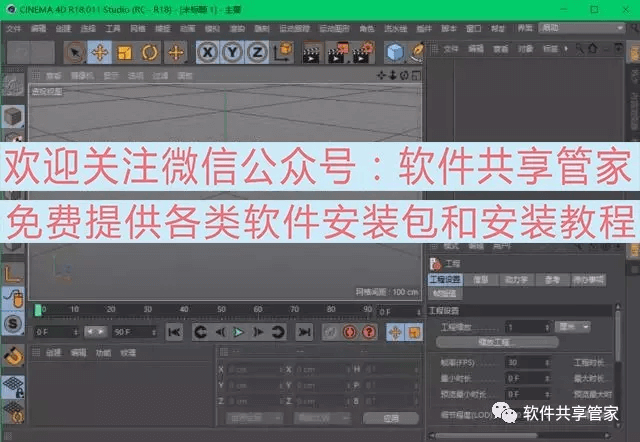Click the viewport pan camera icon

[381, 75]
